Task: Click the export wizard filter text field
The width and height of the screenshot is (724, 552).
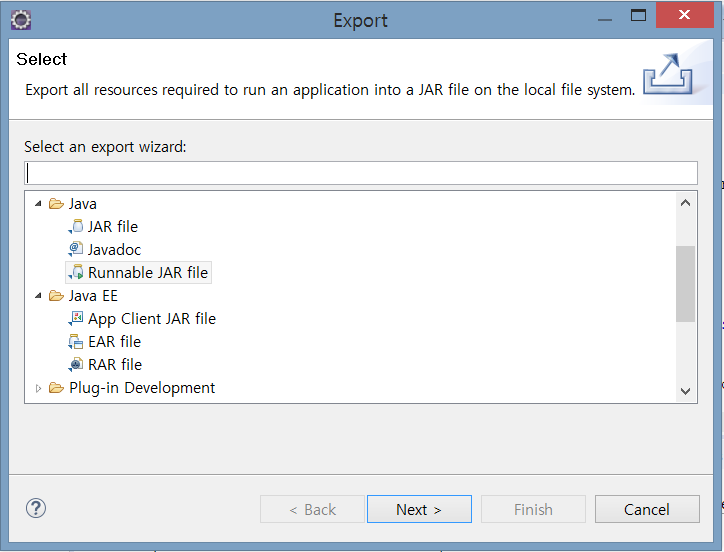Action: pyautogui.click(x=360, y=173)
